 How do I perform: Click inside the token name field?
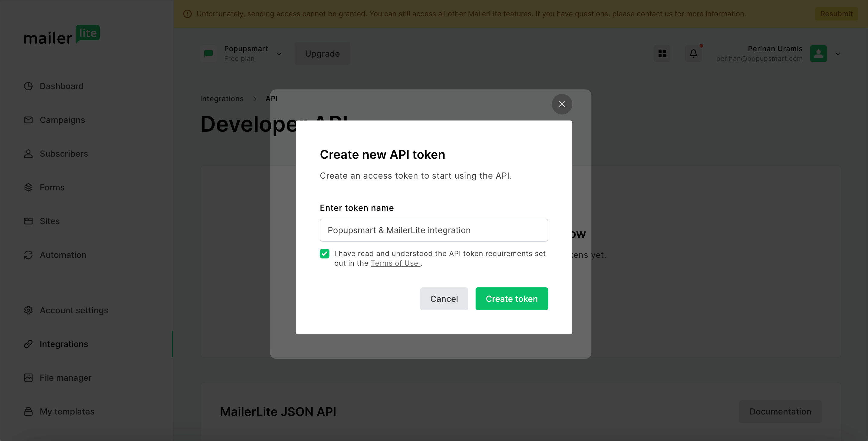point(434,230)
